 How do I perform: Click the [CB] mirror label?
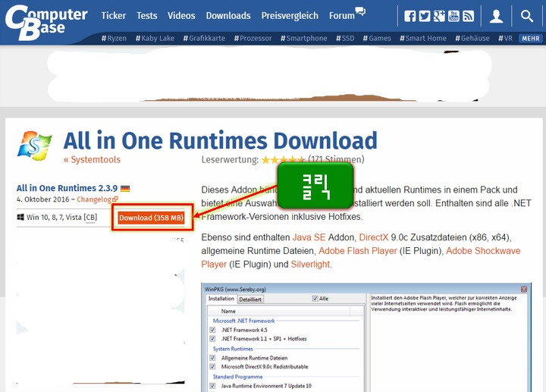pos(90,218)
